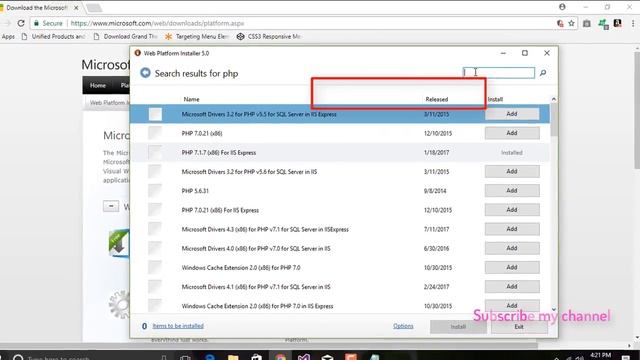Add Microsoft Drivers 3.2 for PHP v5.5

click(x=512, y=114)
